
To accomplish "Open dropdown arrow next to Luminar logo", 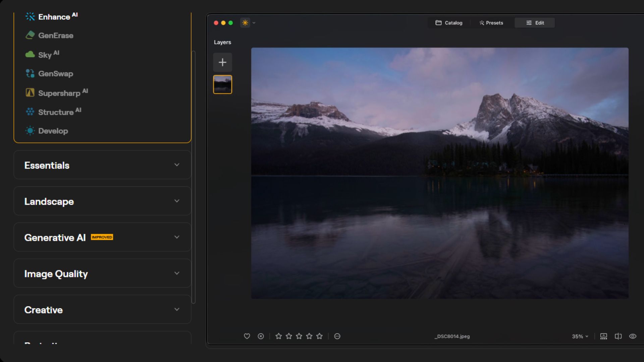I will [x=254, y=23].
